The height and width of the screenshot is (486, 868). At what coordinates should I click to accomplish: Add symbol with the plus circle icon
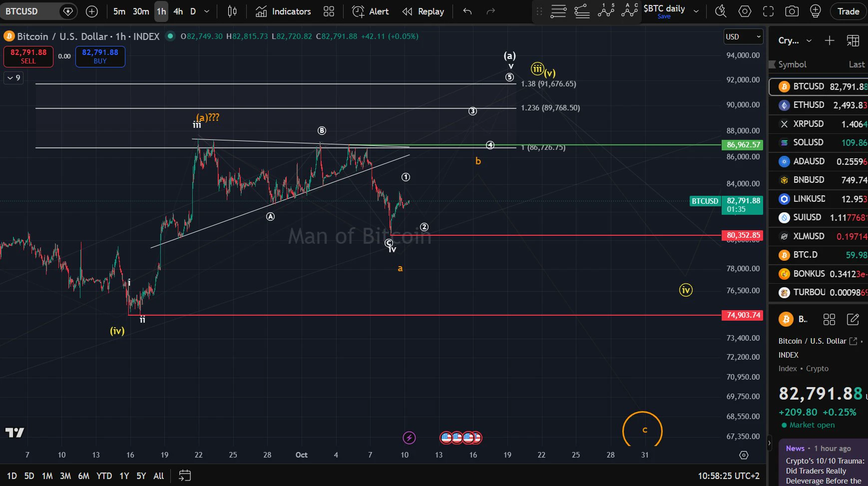tap(92, 11)
